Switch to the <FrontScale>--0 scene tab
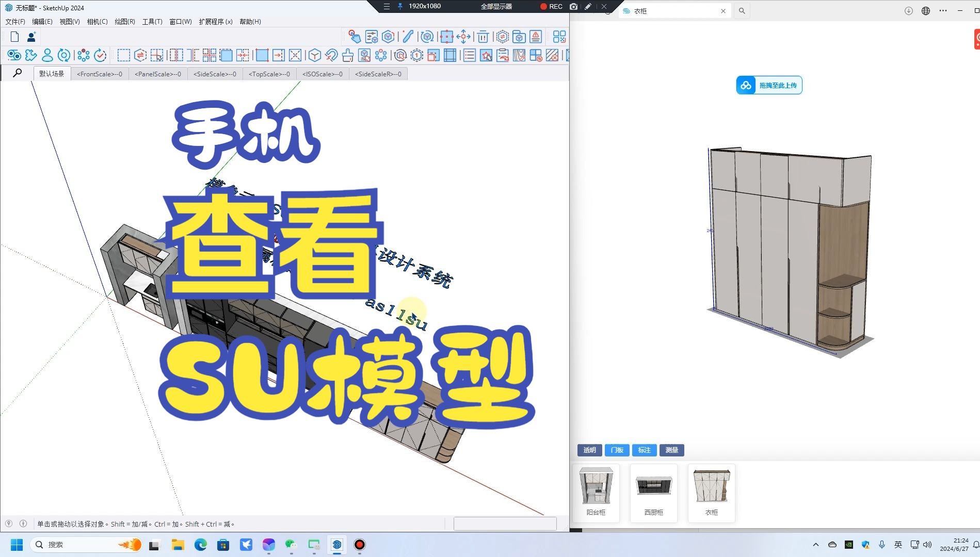This screenshot has width=980, height=557. [100, 74]
